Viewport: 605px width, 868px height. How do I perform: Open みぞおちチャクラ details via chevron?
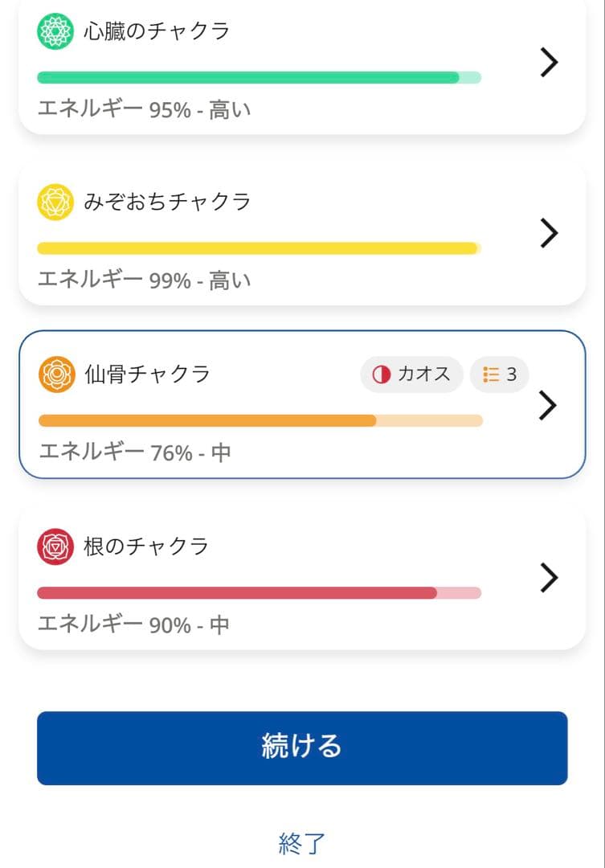coord(549,232)
